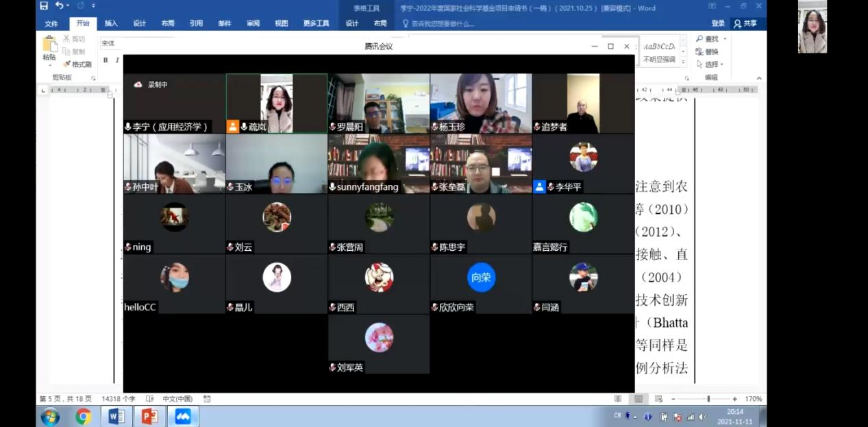Toggle bold formatting button

point(106,60)
